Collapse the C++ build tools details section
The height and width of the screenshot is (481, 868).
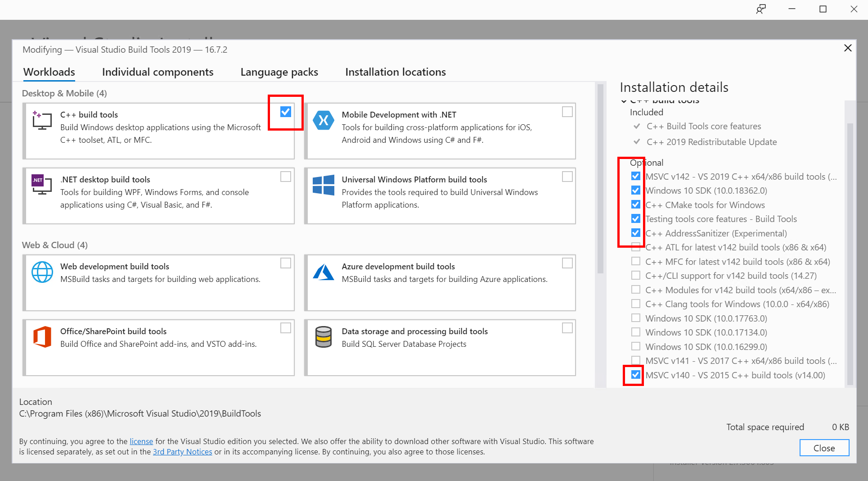click(624, 101)
